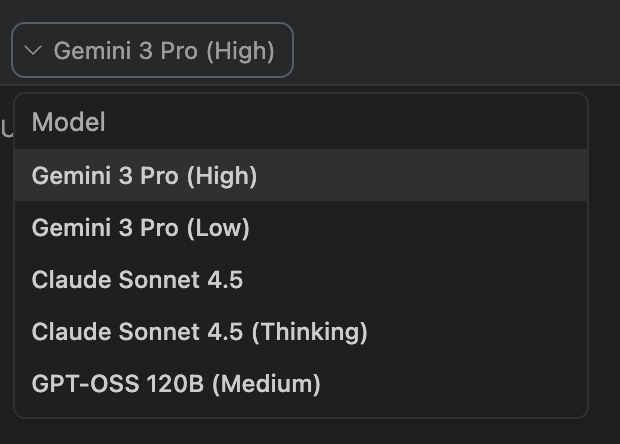Viewport: 620px width, 444px height.
Task: Click the model selector's current model text
Action: point(164,51)
